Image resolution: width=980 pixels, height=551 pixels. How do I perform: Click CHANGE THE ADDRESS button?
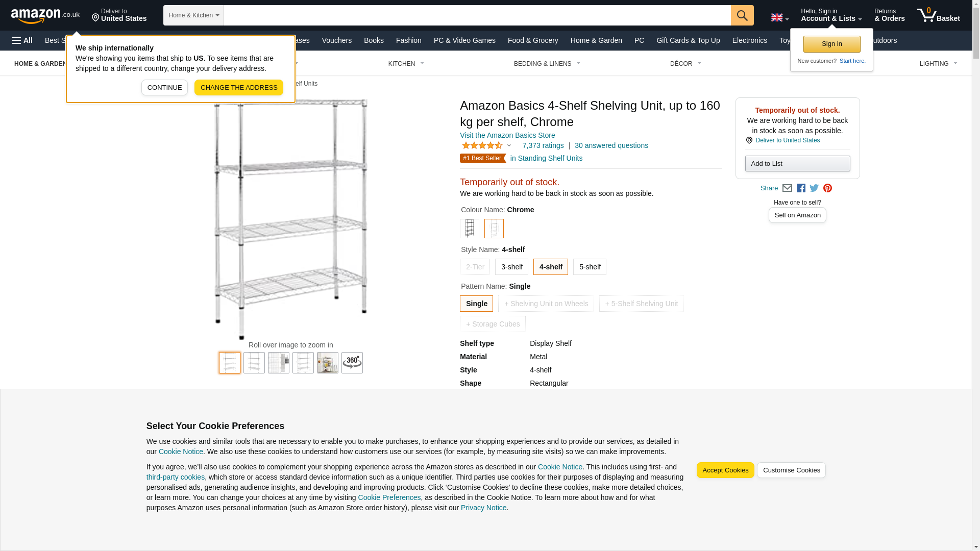[x=239, y=88]
